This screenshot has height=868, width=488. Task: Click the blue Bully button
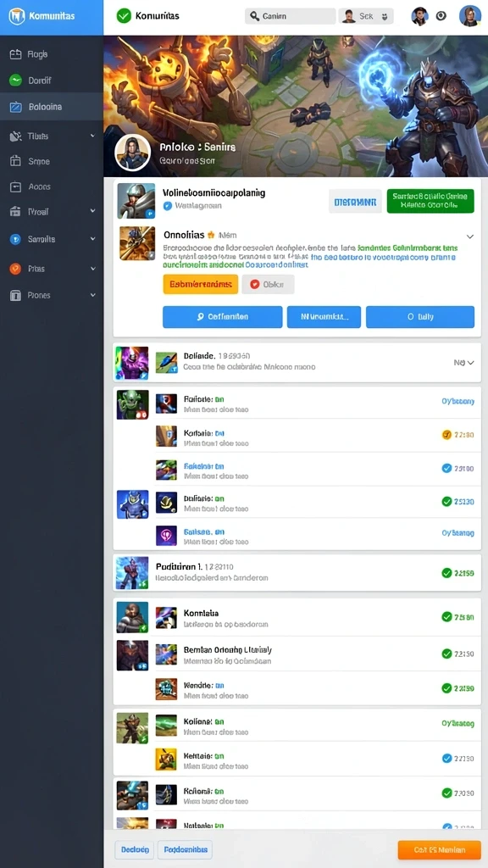tap(420, 317)
